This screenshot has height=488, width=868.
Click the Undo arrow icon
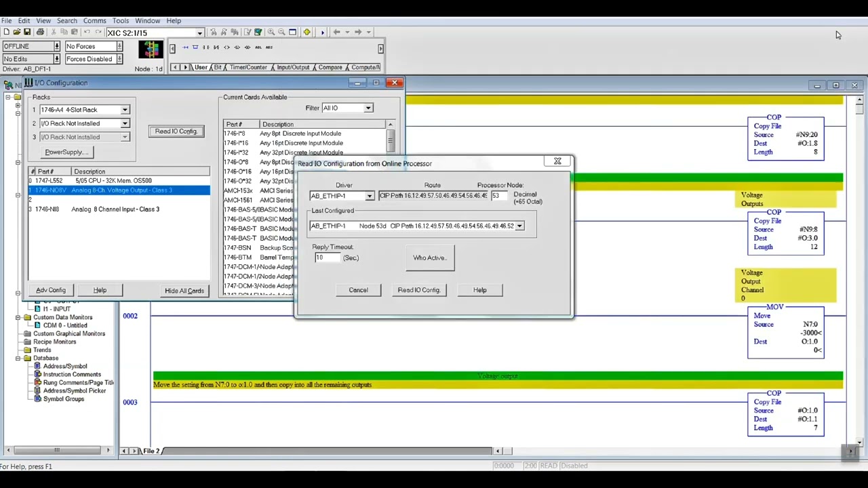tap(87, 32)
